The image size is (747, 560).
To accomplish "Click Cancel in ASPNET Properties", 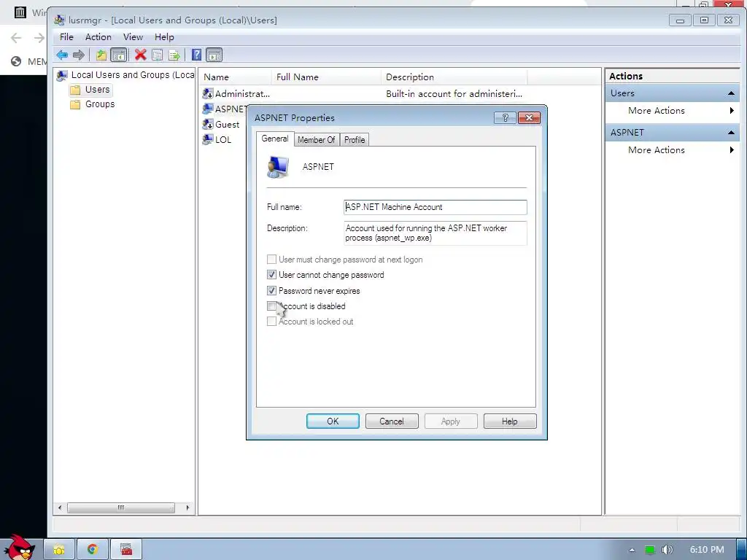I will click(392, 421).
